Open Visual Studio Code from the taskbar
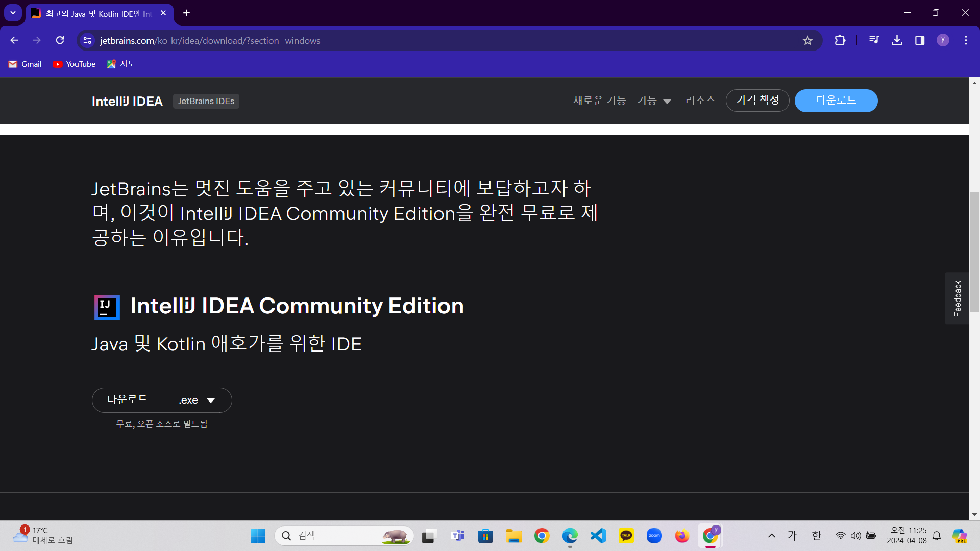 [598, 536]
